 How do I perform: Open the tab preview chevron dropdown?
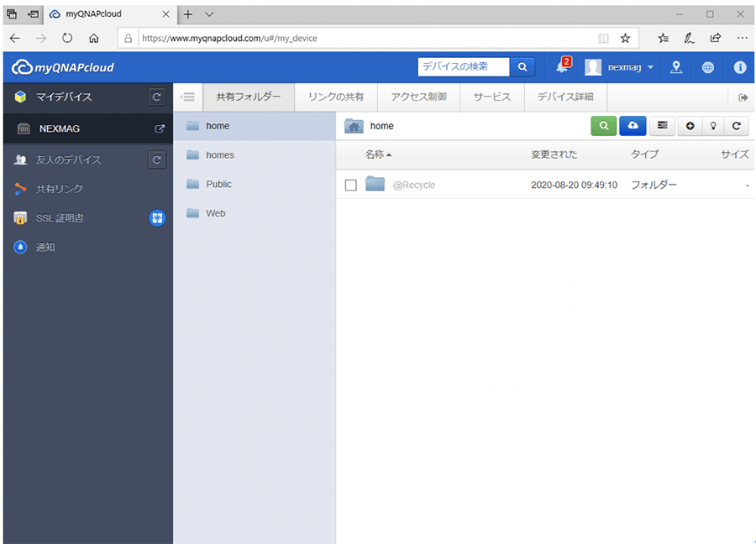[x=209, y=14]
